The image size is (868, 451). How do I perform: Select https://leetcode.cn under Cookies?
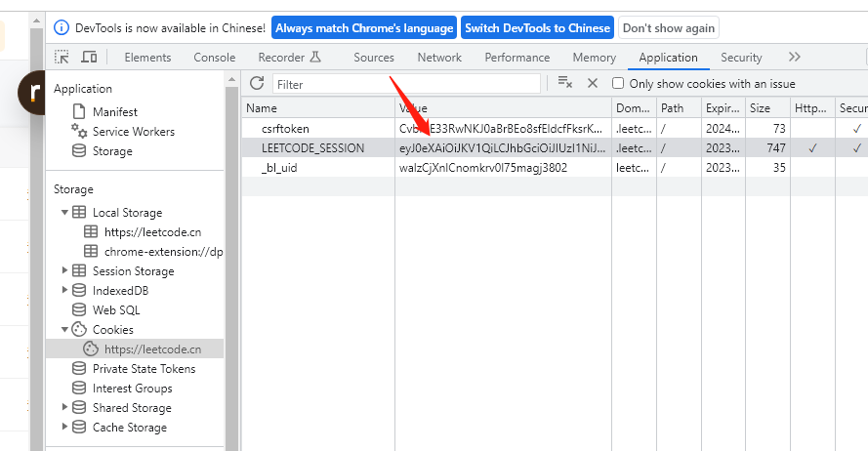pyautogui.click(x=152, y=349)
